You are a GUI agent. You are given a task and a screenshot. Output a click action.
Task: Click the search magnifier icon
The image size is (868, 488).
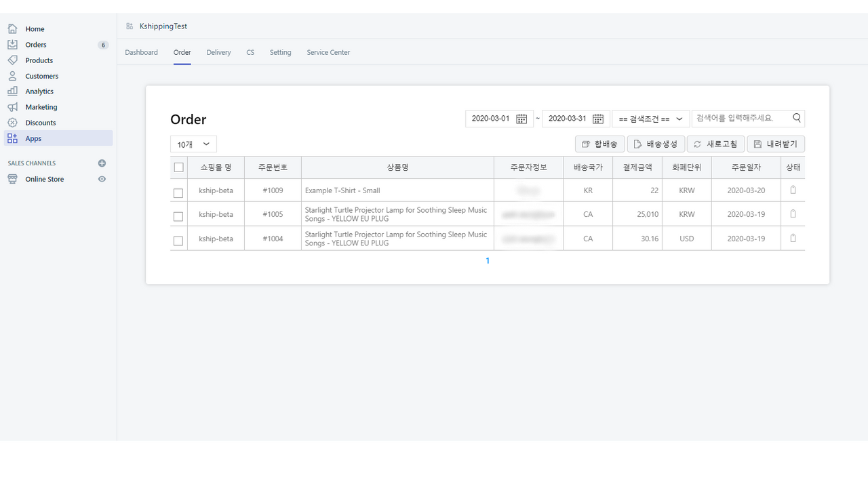pos(797,118)
